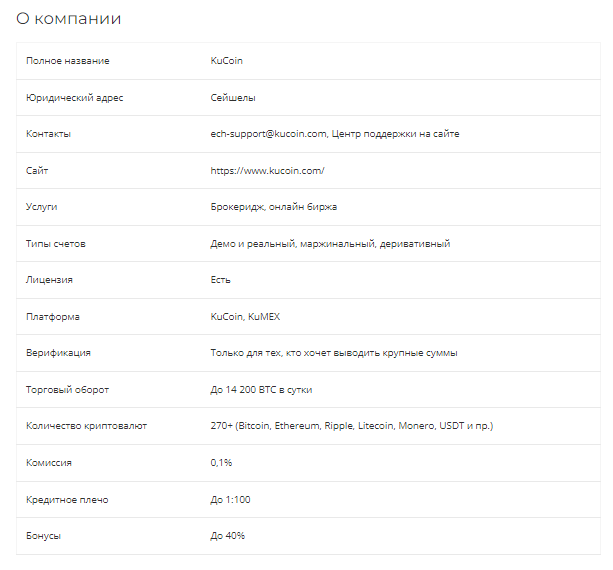Click the https://www.kucoin.com/ website link

pos(267,171)
